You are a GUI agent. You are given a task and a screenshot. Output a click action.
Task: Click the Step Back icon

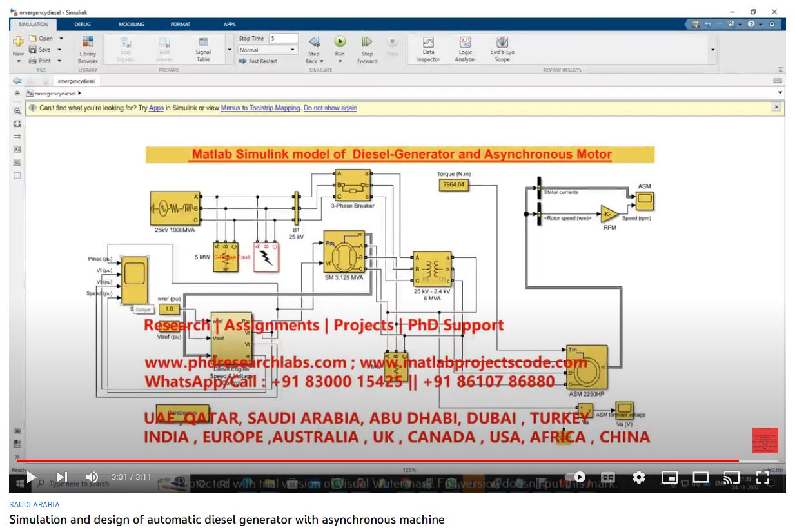314,43
